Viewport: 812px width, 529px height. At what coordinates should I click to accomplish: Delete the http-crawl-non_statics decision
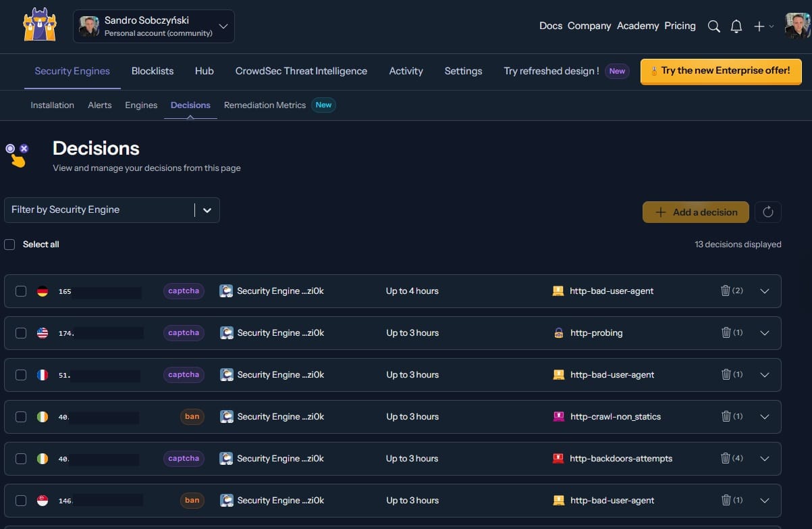(x=726, y=417)
